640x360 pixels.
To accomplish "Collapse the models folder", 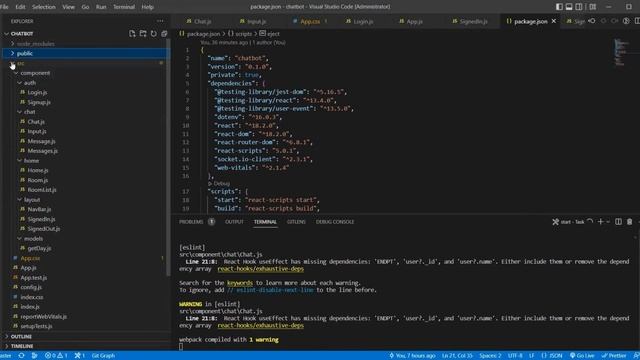I will (86, 238).
